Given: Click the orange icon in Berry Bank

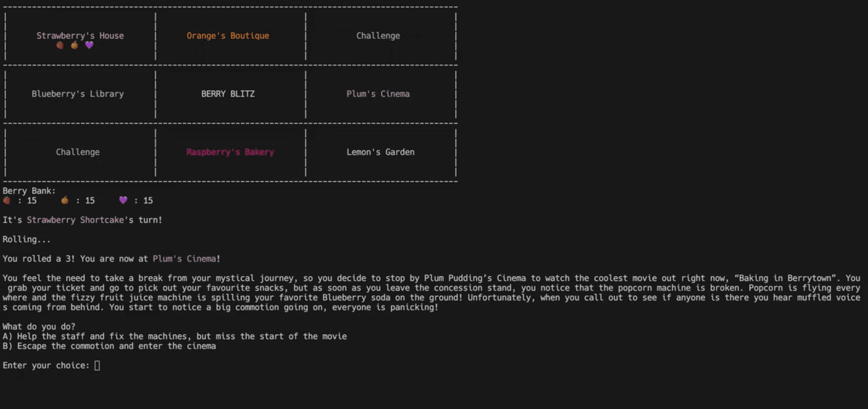Looking at the screenshot, I should coord(65,201).
